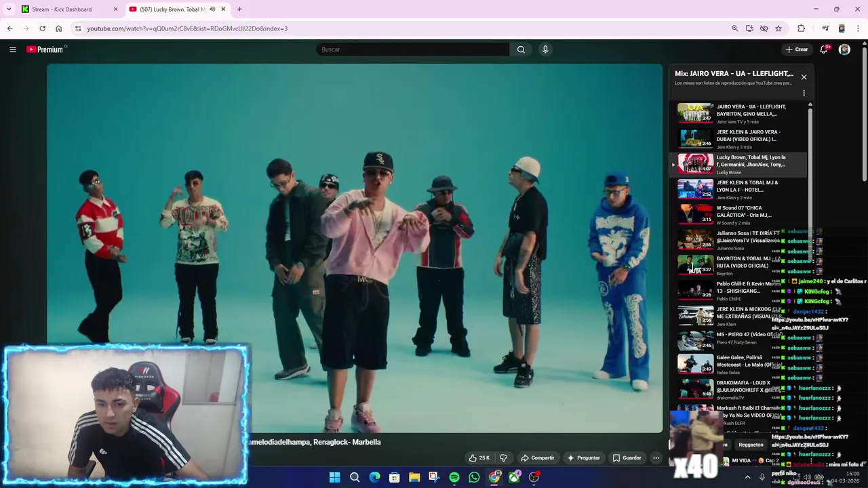Image resolution: width=868 pixels, height=488 pixels.
Task: Select the Reggaeton chip
Action: 751,445
